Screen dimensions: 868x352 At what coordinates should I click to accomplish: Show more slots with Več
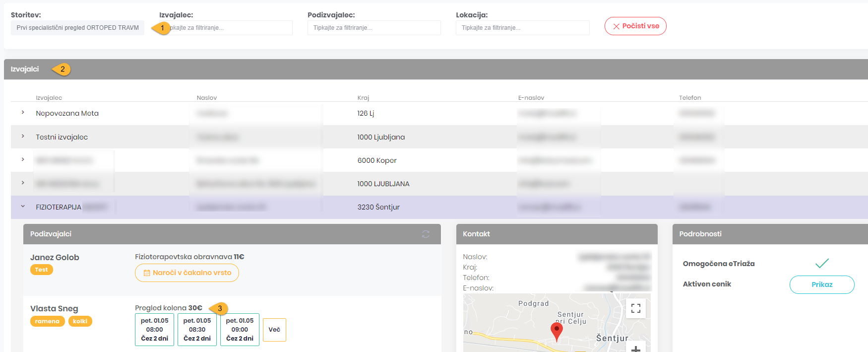(274, 330)
